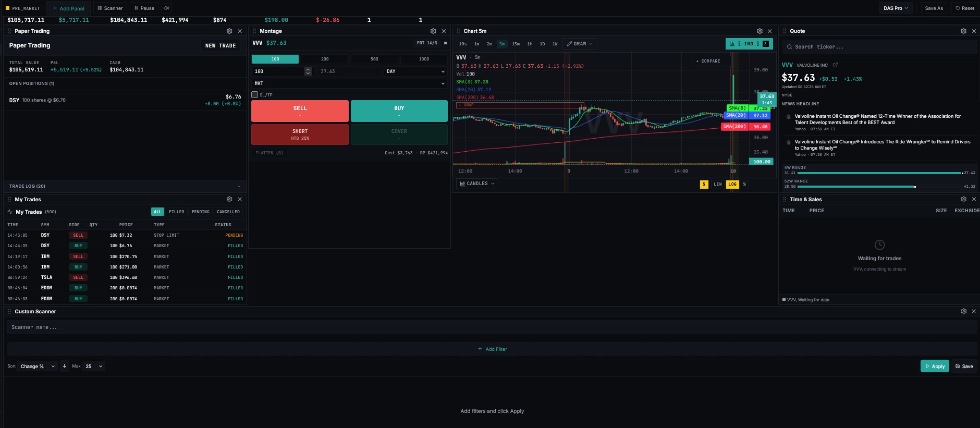Viewport: 980px width, 428px height.
Task: Click the Quote panel drag handle
Action: coord(785,31)
